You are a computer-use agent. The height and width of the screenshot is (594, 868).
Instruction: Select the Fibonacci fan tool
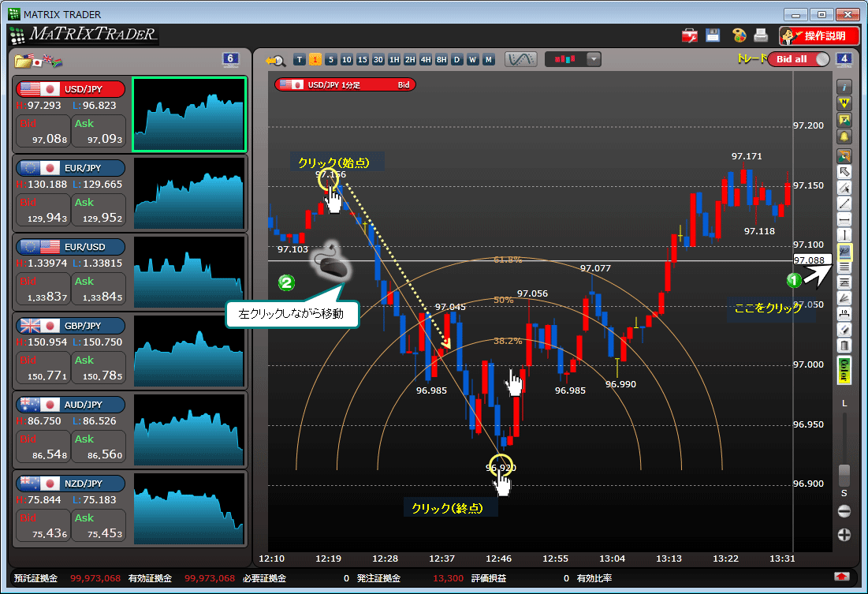[844, 299]
